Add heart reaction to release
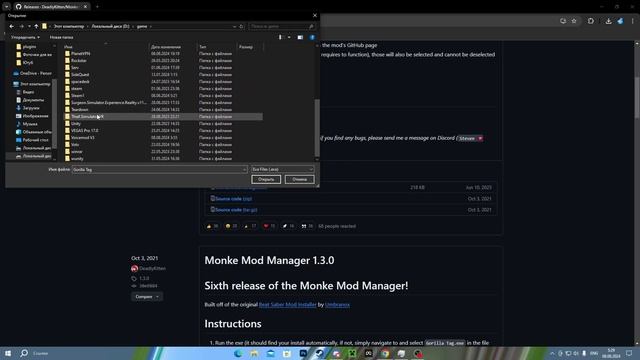Image resolution: width=640 pixels, height=360 pixels. [x=269, y=226]
